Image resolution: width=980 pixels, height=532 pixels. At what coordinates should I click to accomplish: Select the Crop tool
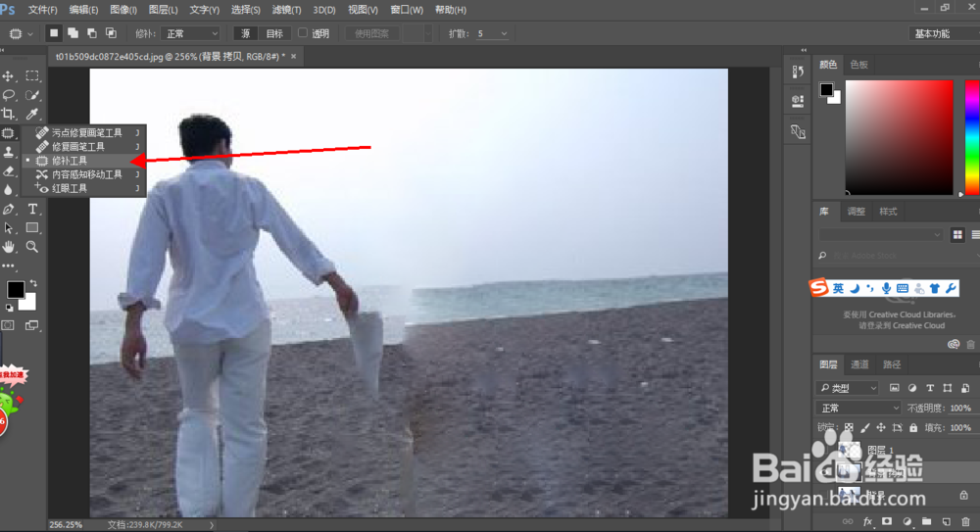point(8,114)
